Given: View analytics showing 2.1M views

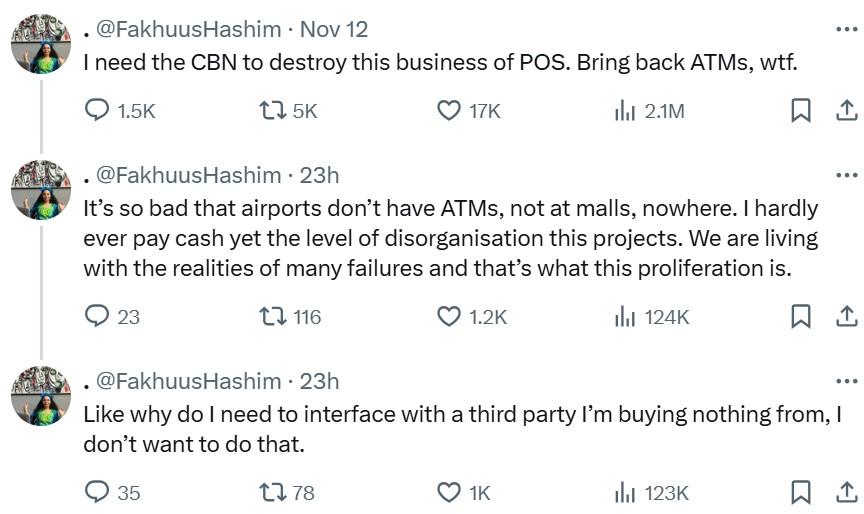Looking at the screenshot, I should pyautogui.click(x=625, y=111).
